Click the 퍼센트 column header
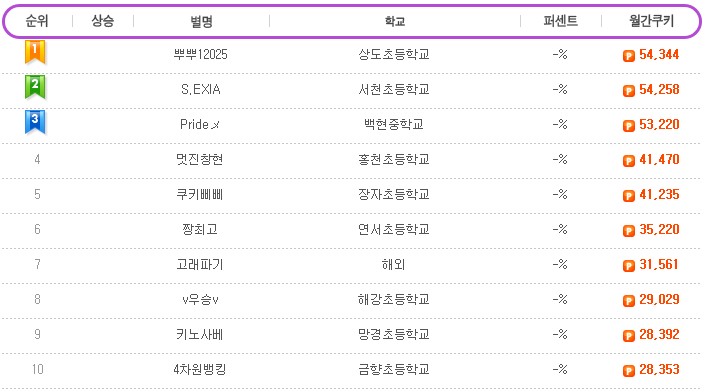Viewport: 706px width, 392px height. pyautogui.click(x=561, y=21)
